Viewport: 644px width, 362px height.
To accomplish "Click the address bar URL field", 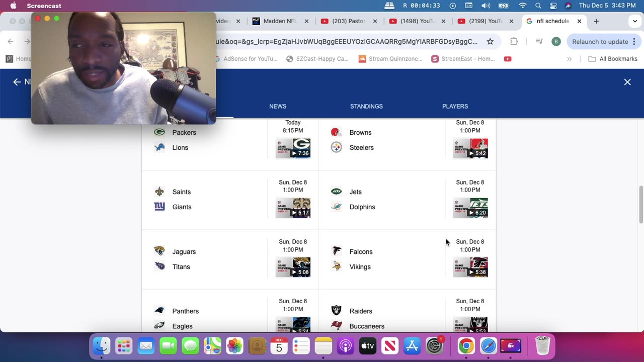I will point(347,41).
